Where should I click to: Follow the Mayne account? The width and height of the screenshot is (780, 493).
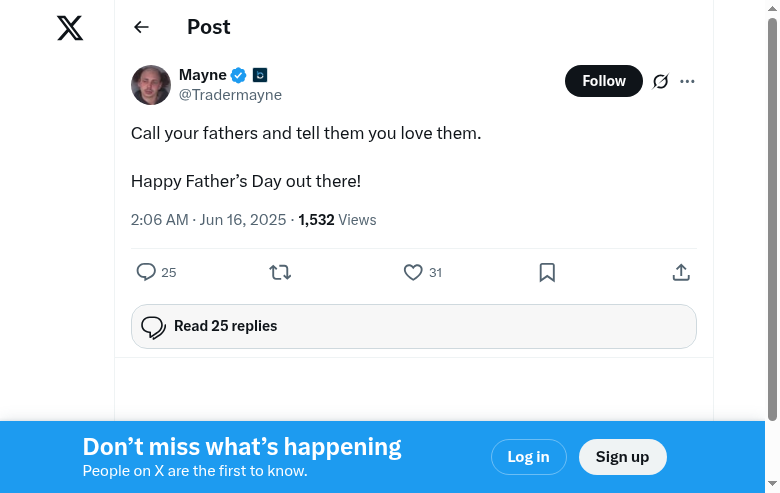click(603, 81)
